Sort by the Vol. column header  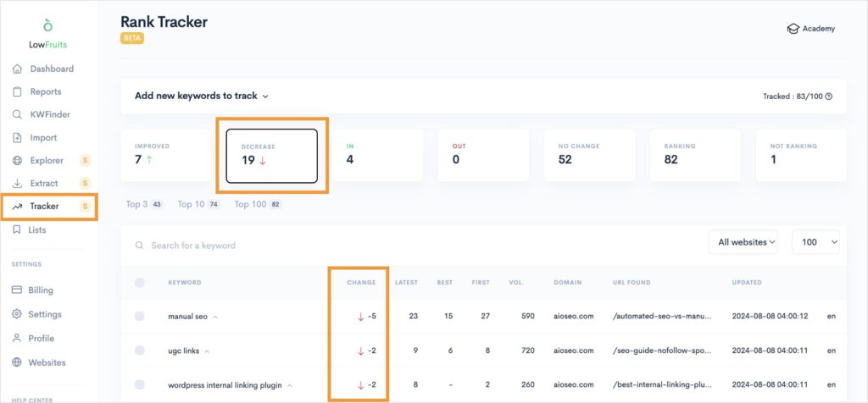[516, 283]
